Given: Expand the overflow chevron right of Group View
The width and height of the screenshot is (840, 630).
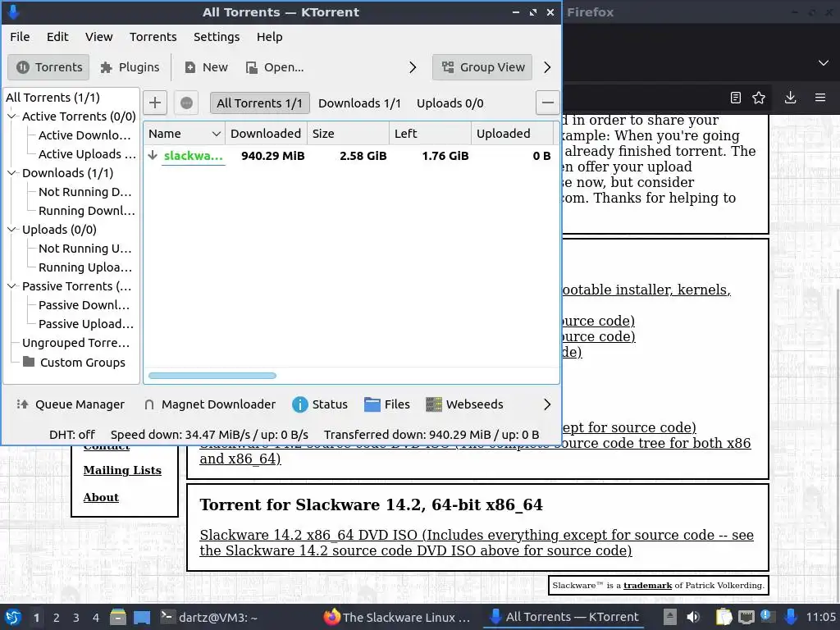Looking at the screenshot, I should pos(547,67).
